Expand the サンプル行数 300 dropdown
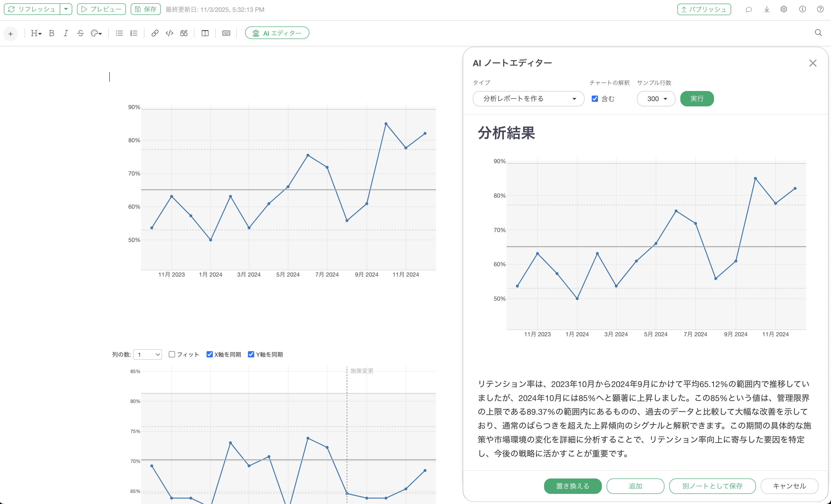 pyautogui.click(x=656, y=99)
